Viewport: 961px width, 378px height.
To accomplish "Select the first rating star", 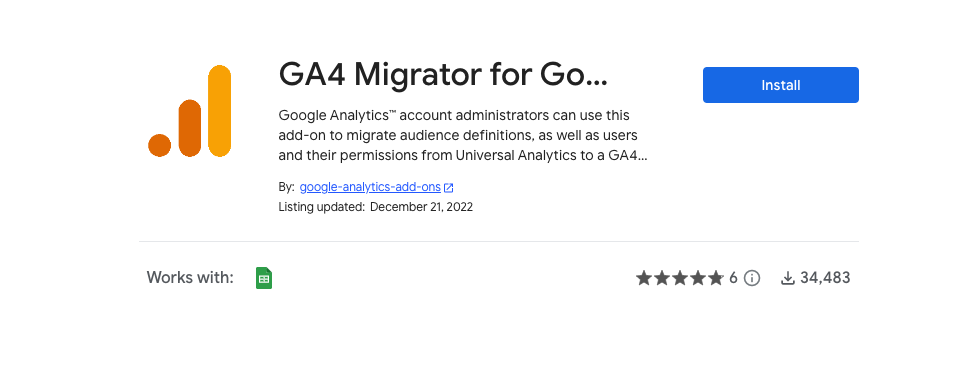I will pos(644,278).
